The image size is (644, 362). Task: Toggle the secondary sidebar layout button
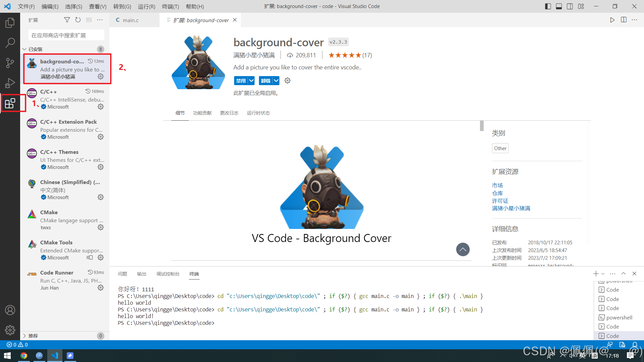pos(570,6)
